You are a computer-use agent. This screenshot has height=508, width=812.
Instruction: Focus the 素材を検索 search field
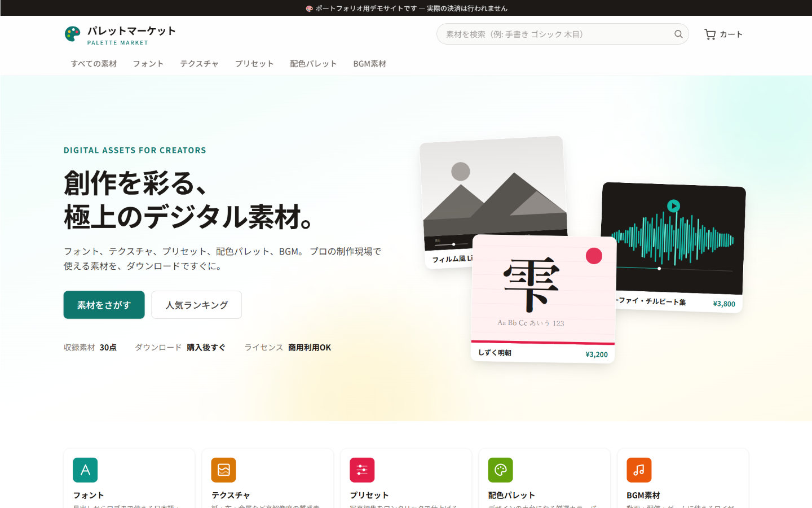coord(562,34)
